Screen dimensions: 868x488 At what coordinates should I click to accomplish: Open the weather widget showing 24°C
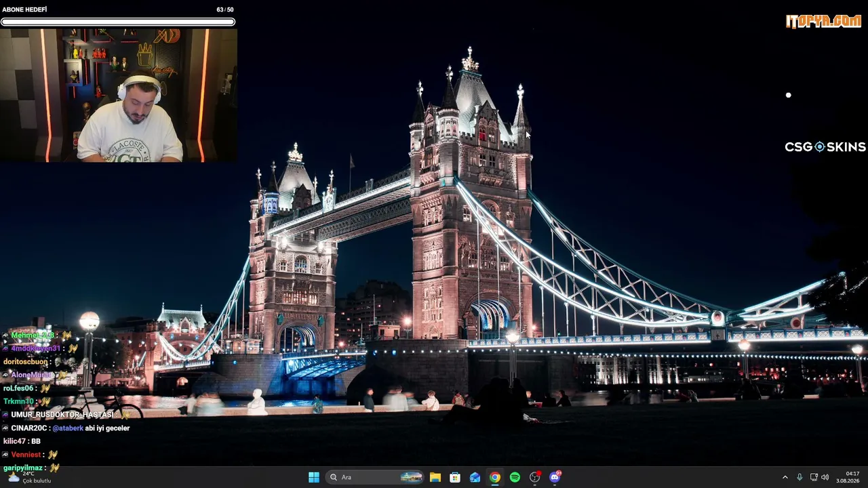(28, 477)
